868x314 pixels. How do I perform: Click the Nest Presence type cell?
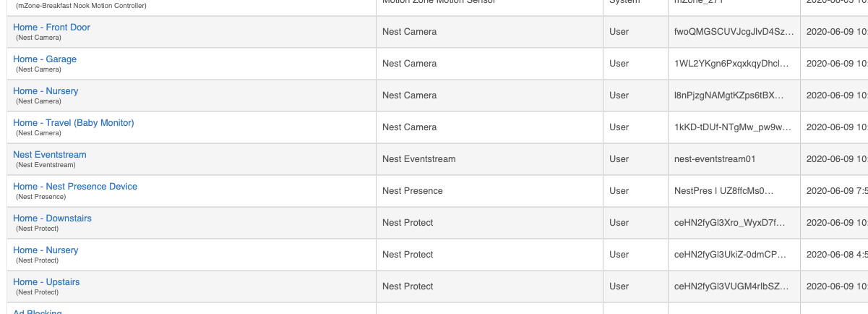(412, 191)
